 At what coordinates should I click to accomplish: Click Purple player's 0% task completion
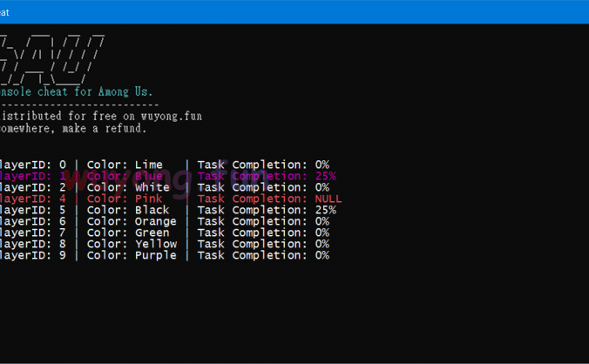322,255
